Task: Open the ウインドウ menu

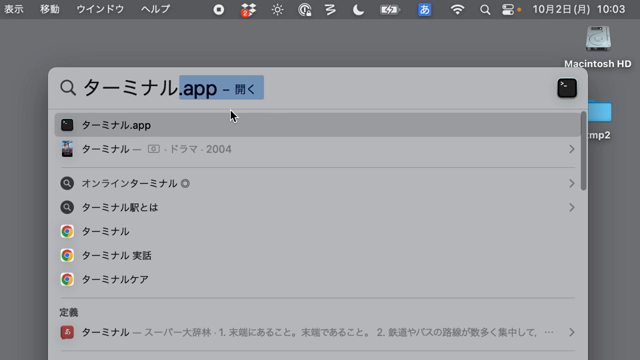Action: coord(100,9)
